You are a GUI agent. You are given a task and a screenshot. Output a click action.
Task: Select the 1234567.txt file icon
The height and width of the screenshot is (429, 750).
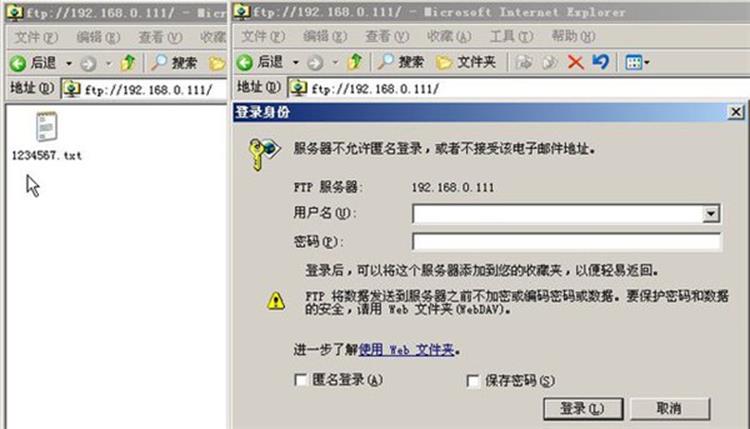(46, 126)
